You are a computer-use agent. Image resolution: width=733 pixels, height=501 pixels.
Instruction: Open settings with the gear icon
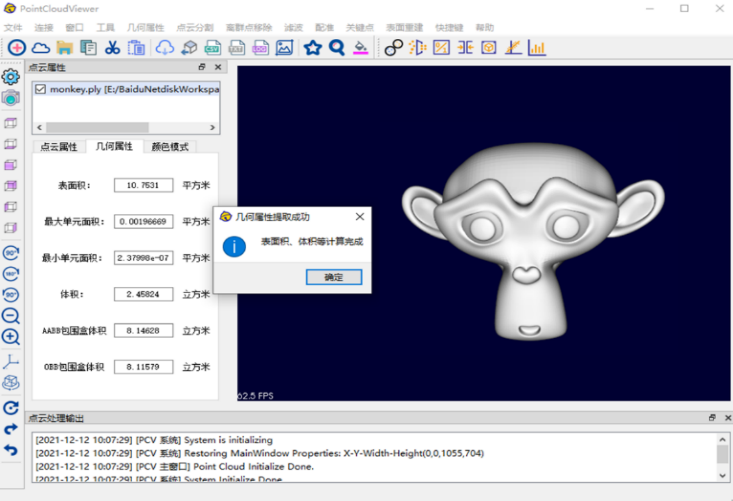pyautogui.click(x=11, y=77)
